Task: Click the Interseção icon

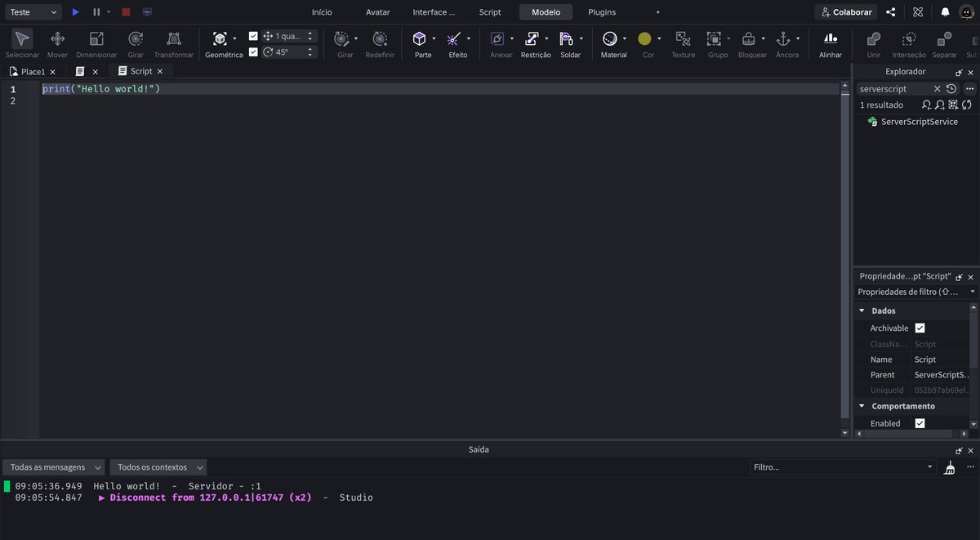Action: pyautogui.click(x=909, y=38)
